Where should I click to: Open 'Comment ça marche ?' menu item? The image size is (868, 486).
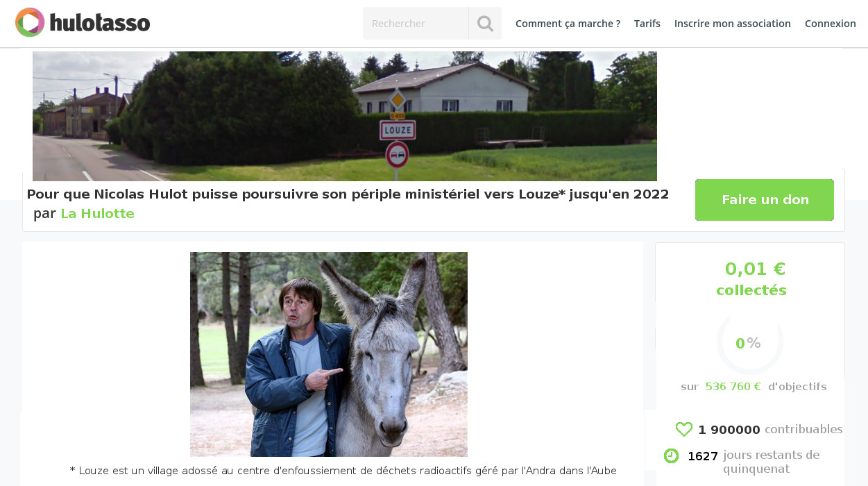(568, 24)
